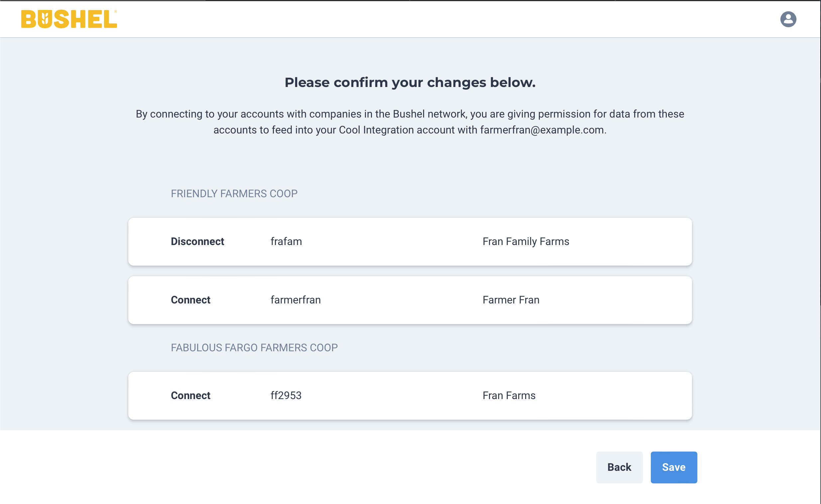This screenshot has width=821, height=504.
Task: Click the Disconnect label on frafam row
Action: 197,242
